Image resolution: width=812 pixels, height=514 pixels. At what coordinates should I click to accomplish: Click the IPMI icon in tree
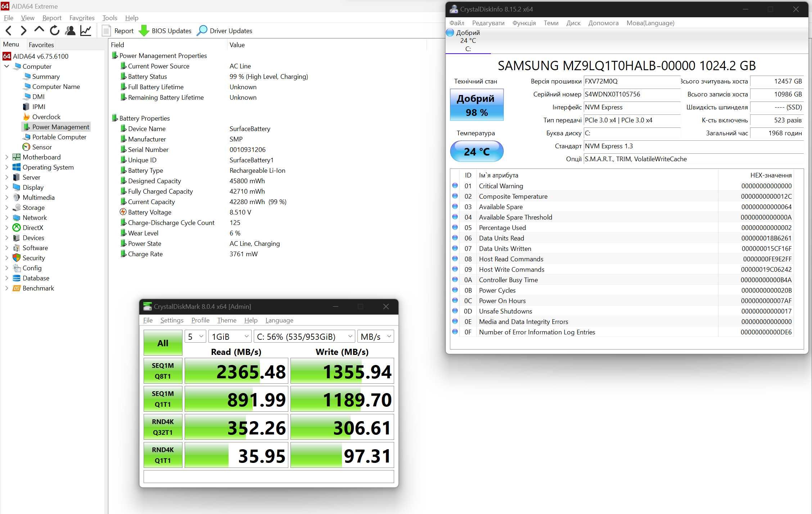click(26, 107)
